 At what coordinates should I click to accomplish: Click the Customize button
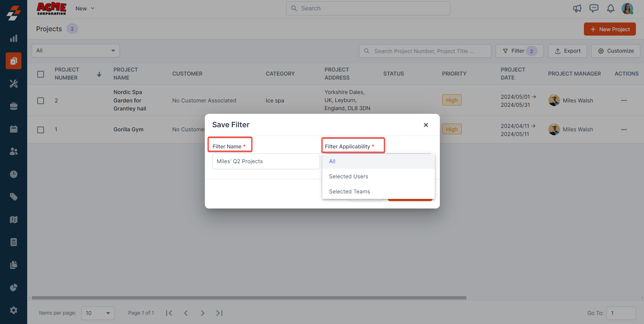[x=615, y=51]
